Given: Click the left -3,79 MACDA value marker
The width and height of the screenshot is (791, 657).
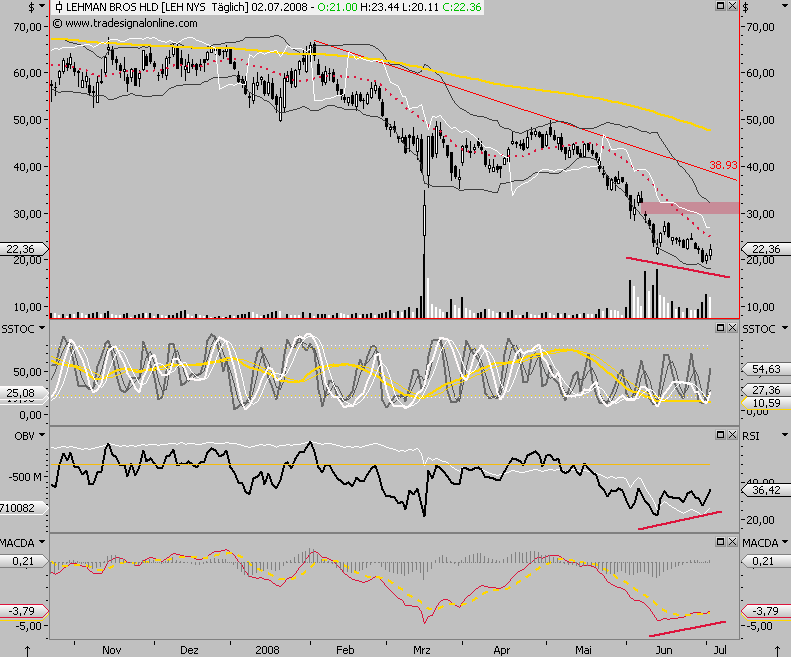Looking at the screenshot, I should (x=24, y=611).
